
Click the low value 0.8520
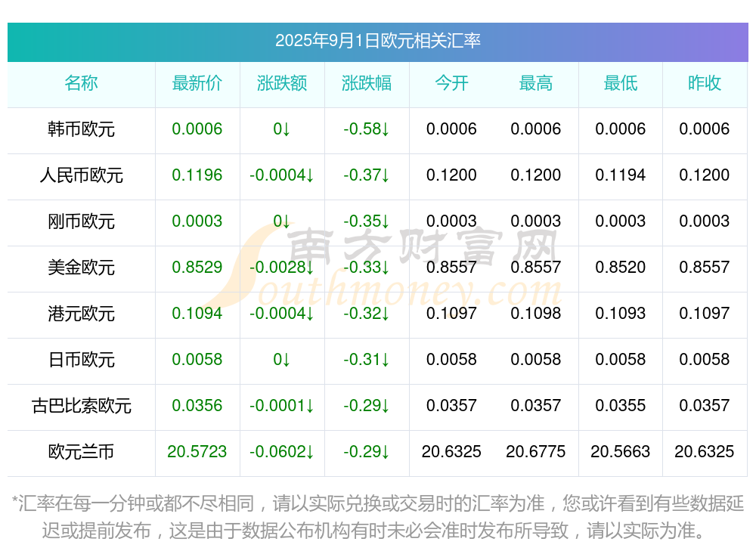coord(621,267)
